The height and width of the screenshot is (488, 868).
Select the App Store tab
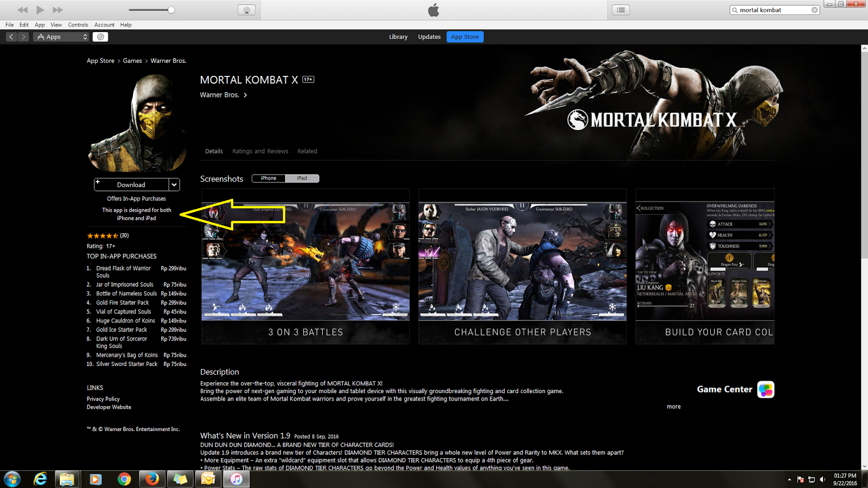[x=465, y=37]
